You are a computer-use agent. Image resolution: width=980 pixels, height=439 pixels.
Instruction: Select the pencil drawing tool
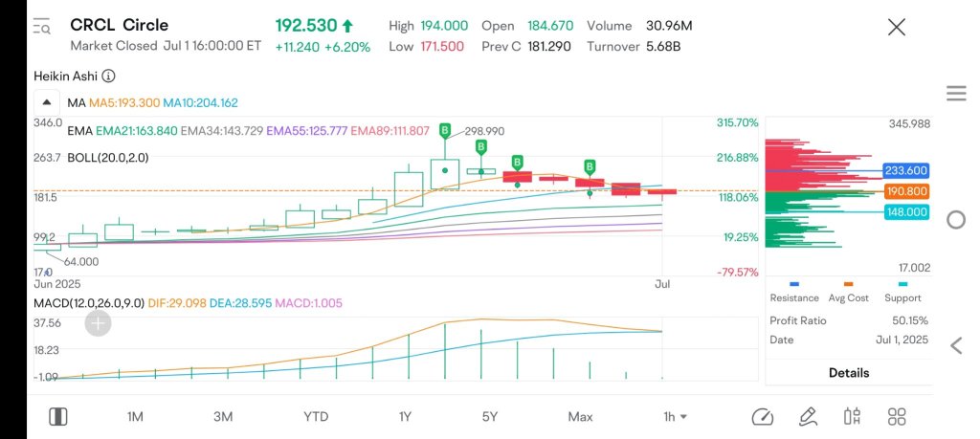click(x=808, y=416)
